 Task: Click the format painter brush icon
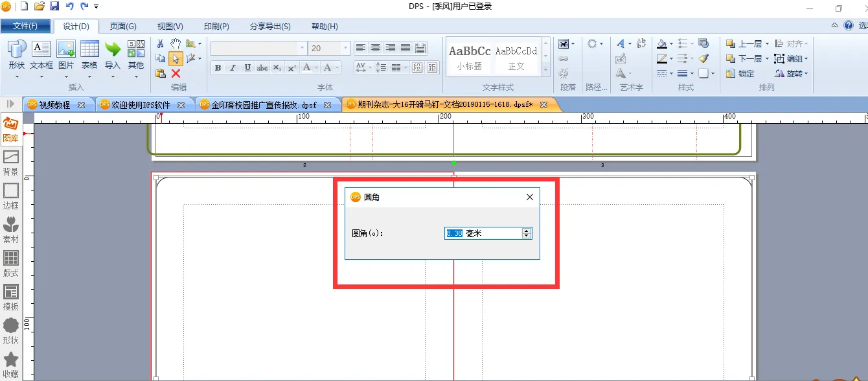703,58
